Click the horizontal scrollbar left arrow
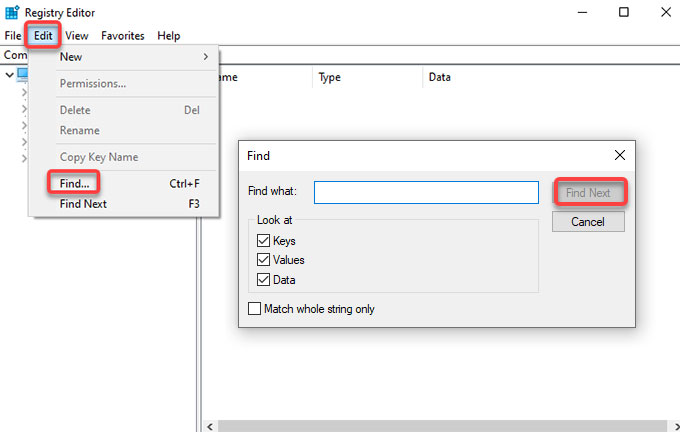Image resolution: width=680 pixels, height=432 pixels. pyautogui.click(x=210, y=426)
